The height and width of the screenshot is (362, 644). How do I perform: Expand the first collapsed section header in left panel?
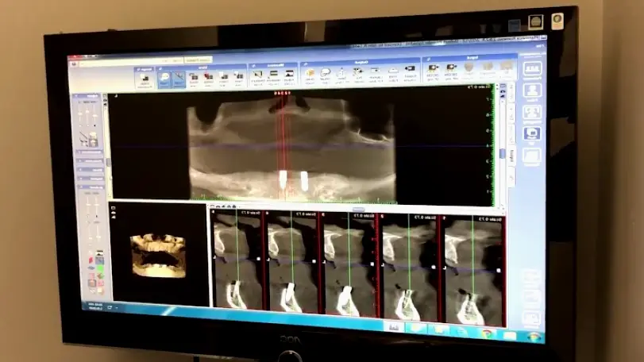click(x=90, y=152)
